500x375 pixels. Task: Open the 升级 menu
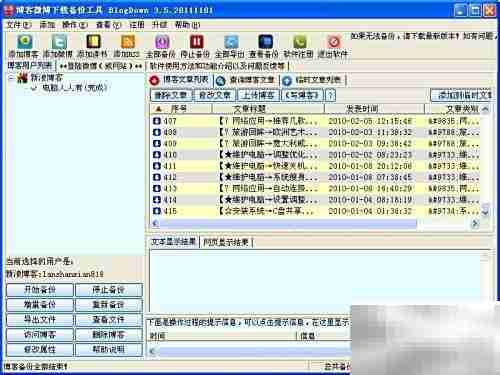pos(159,25)
